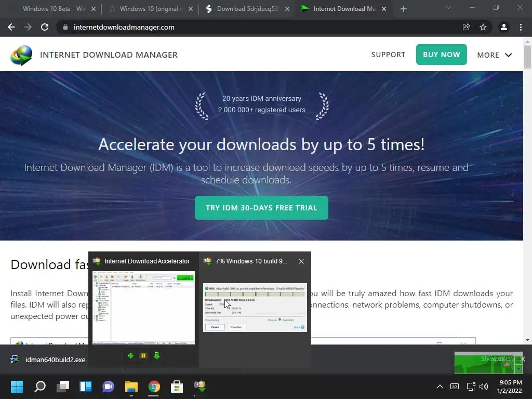
Task: Click green plus Add button in preview toolbar
Action: pyautogui.click(x=130, y=355)
